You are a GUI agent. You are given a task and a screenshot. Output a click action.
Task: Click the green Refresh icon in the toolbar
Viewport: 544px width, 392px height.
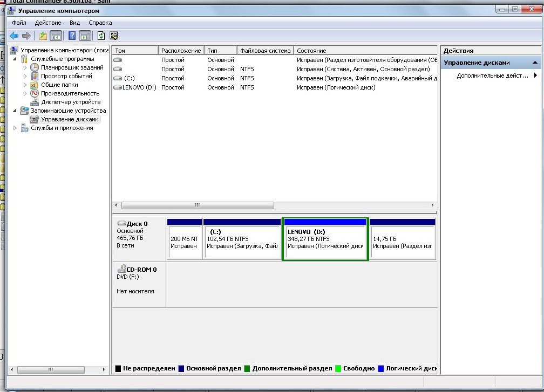click(x=101, y=36)
